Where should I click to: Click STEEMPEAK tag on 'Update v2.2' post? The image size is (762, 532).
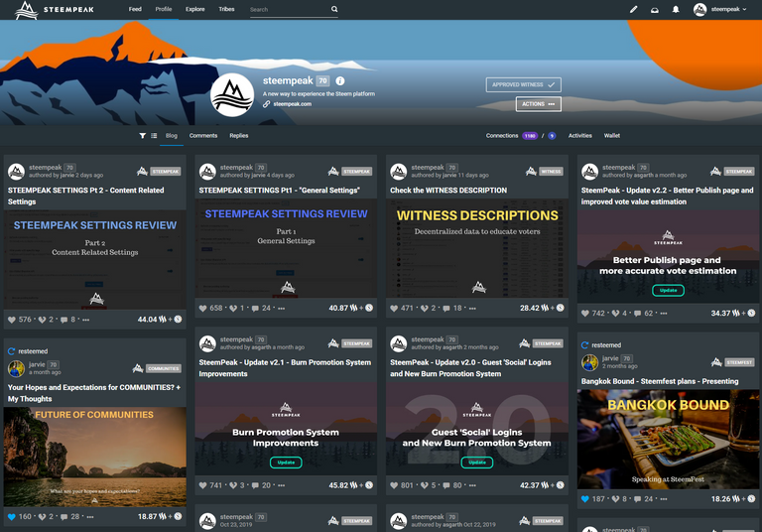(738, 171)
